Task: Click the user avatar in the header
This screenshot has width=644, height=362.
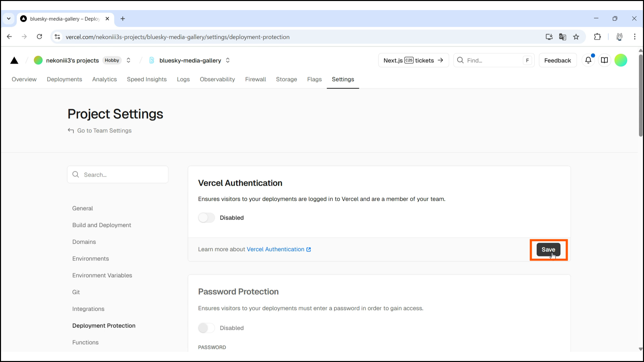Action: tap(621, 60)
